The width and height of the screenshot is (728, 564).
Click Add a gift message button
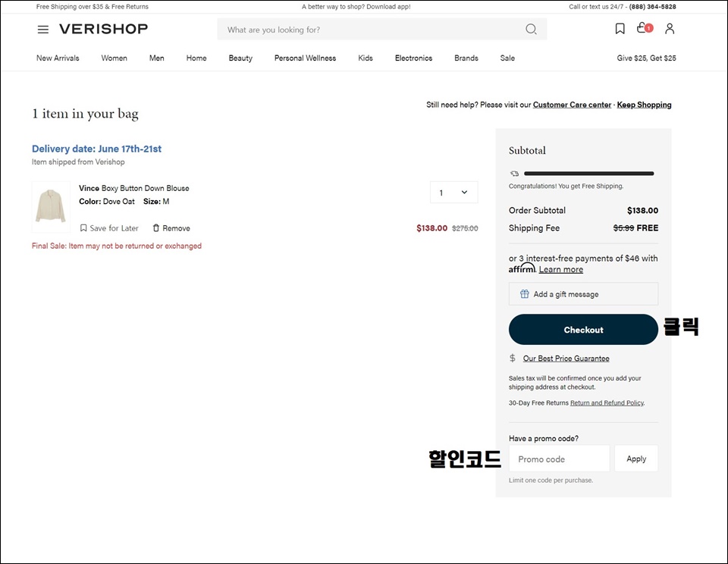(x=583, y=294)
